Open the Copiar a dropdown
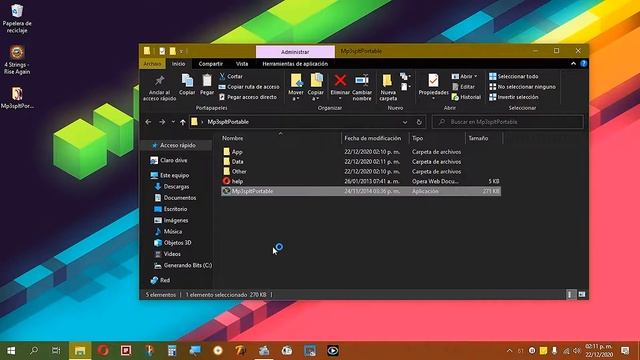This screenshot has width=640, height=360. (316, 87)
